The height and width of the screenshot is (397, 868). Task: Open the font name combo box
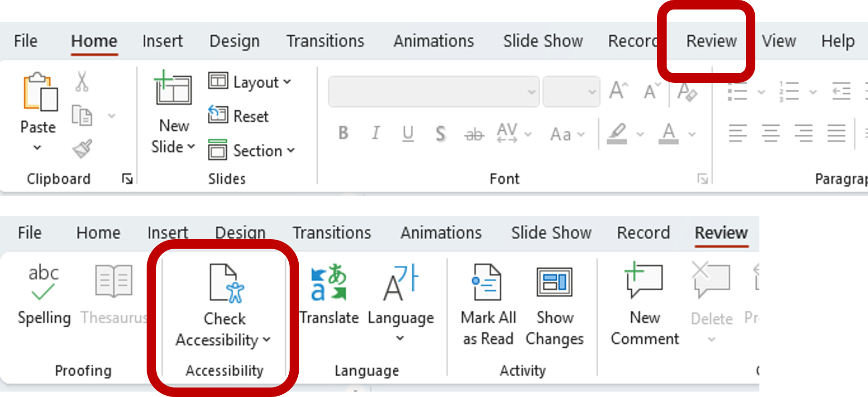point(434,92)
